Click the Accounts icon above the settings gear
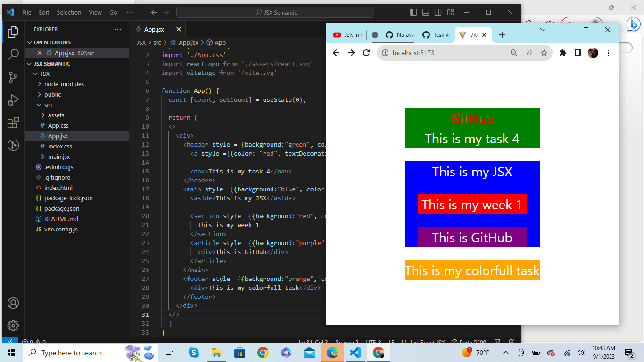644x362 pixels. click(x=13, y=304)
